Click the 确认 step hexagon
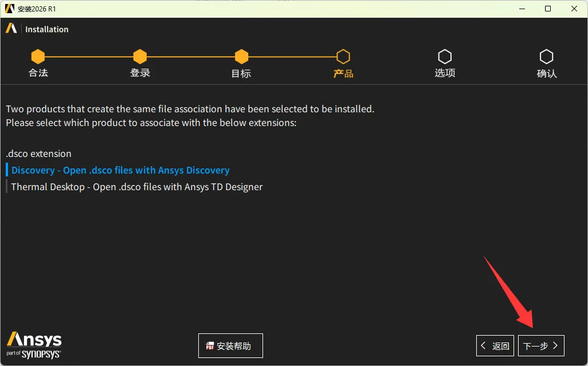This screenshot has width=588, height=366. tap(546, 57)
